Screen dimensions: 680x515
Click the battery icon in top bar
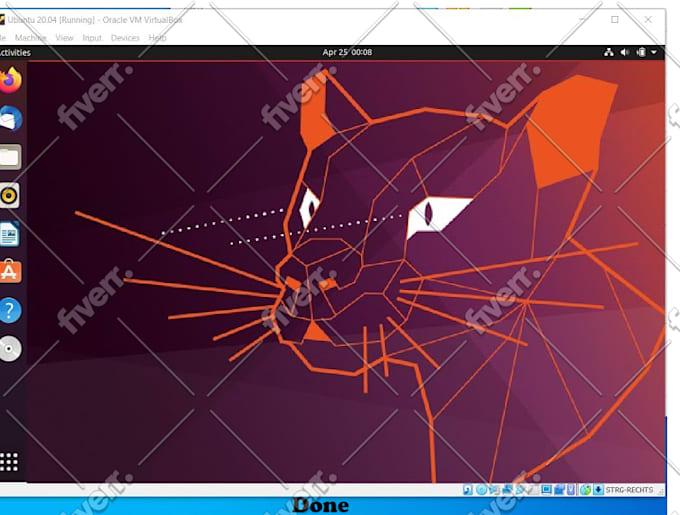pyautogui.click(x=641, y=52)
